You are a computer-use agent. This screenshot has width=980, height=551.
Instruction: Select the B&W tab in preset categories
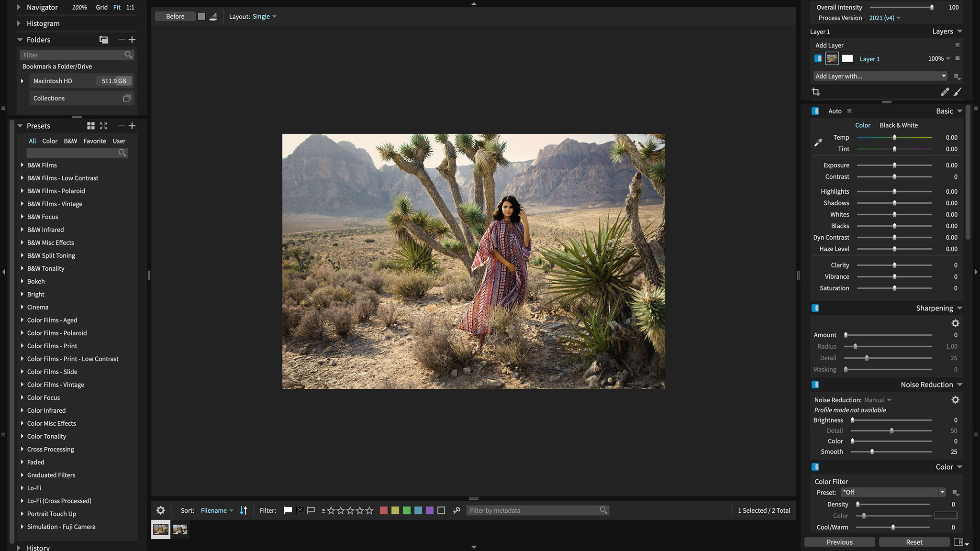(x=69, y=141)
